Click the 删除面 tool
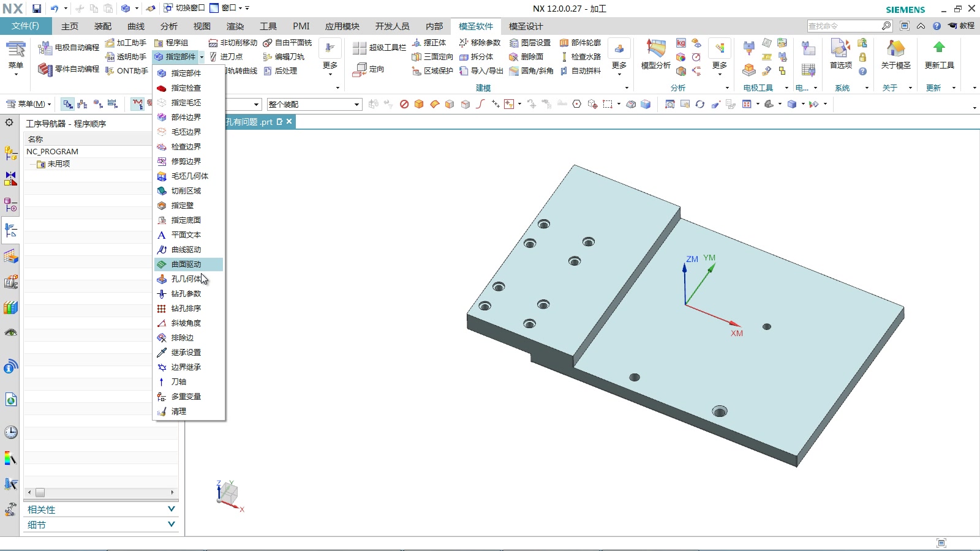Viewport: 980px width, 551px height. pos(526,57)
